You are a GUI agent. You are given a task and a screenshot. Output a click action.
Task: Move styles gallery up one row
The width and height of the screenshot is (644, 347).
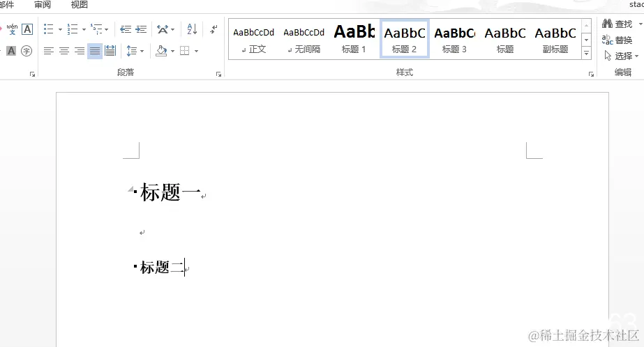(x=587, y=26)
